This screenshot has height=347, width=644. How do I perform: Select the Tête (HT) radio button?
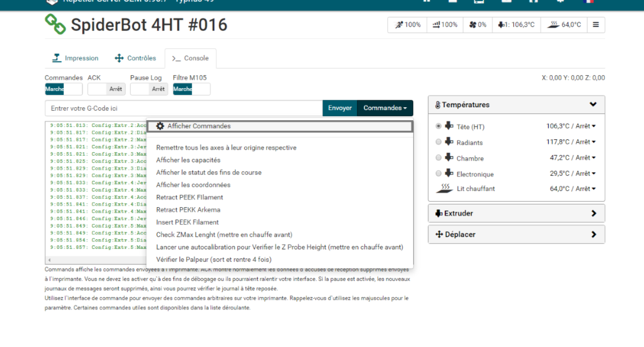point(438,126)
